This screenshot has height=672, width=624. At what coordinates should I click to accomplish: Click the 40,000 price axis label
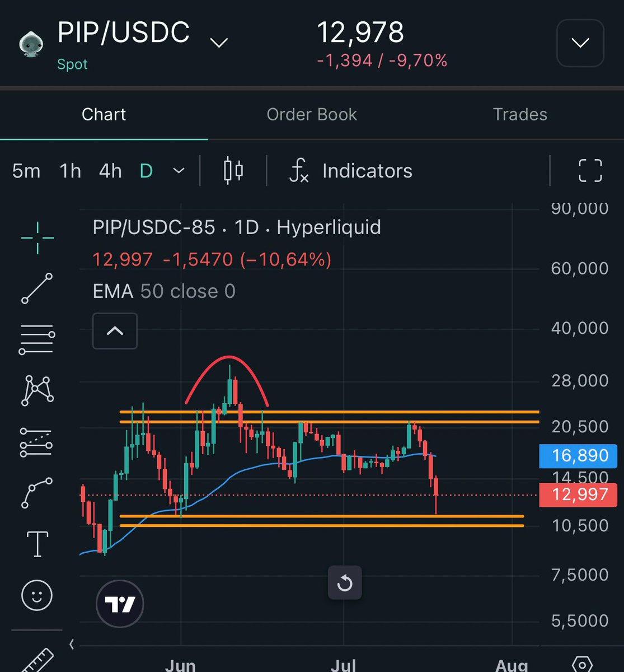click(x=580, y=328)
